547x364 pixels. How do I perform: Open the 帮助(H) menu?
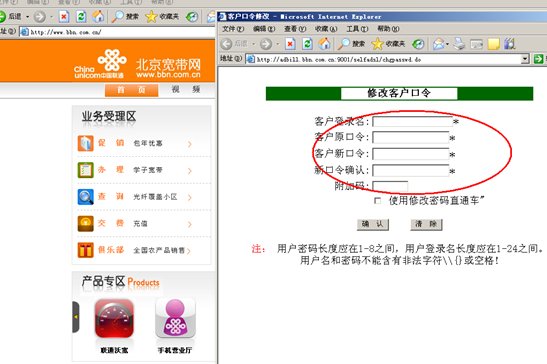coord(388,29)
